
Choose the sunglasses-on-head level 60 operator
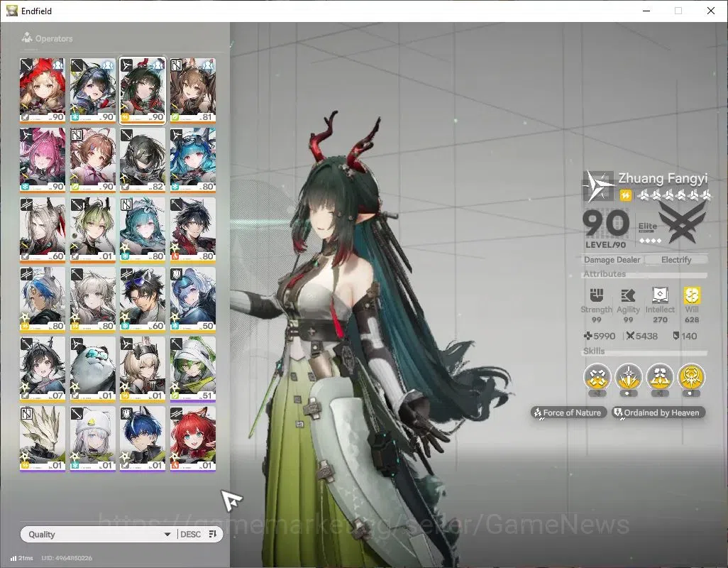click(x=143, y=299)
